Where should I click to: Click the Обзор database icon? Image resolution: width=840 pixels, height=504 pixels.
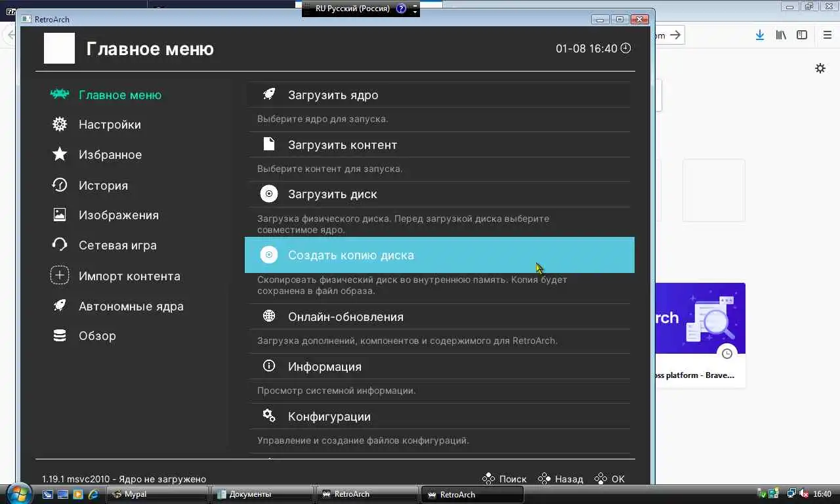[60, 335]
